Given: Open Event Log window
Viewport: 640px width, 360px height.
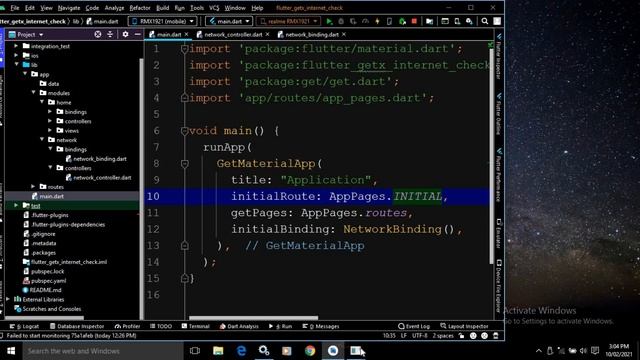Looking at the screenshot, I should pos(414,326).
